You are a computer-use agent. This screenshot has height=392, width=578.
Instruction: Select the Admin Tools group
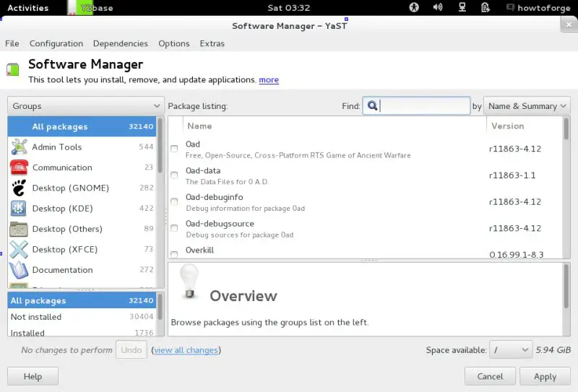pyautogui.click(x=82, y=147)
